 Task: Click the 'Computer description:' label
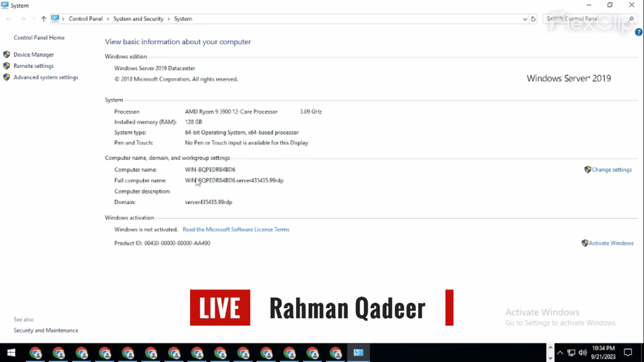pos(142,191)
